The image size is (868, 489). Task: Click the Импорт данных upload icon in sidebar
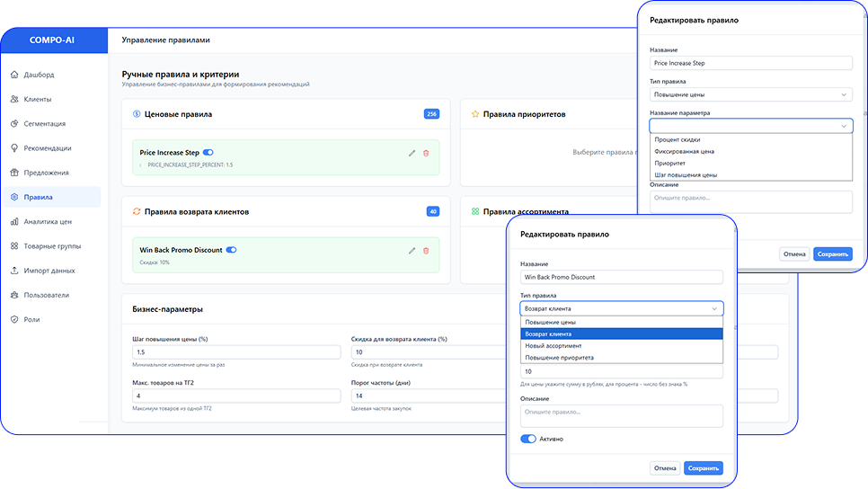15,271
